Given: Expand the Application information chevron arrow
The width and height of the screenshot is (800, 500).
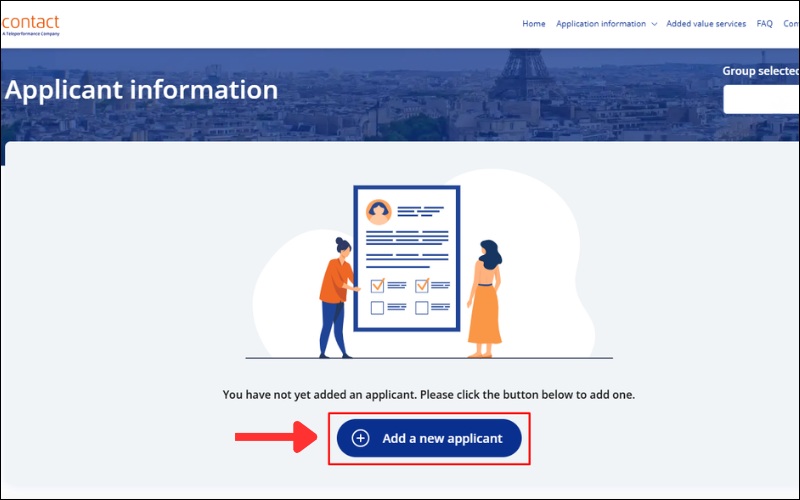Looking at the screenshot, I should click(x=654, y=24).
